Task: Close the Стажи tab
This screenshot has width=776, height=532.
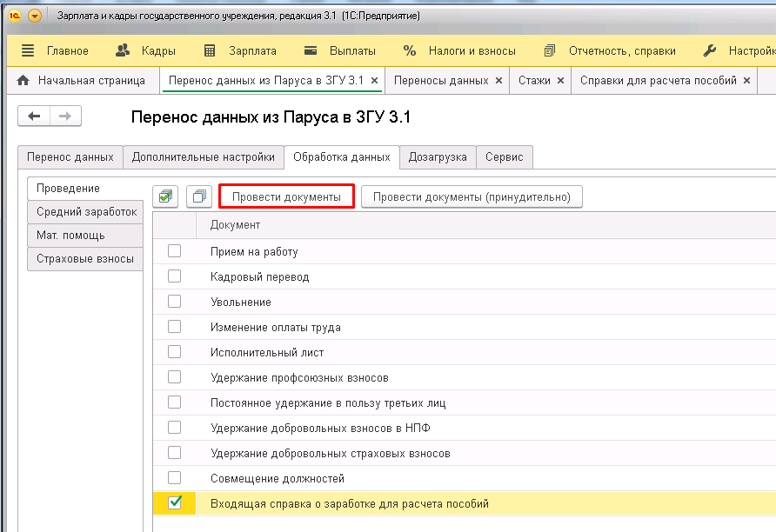Action: pos(560,81)
